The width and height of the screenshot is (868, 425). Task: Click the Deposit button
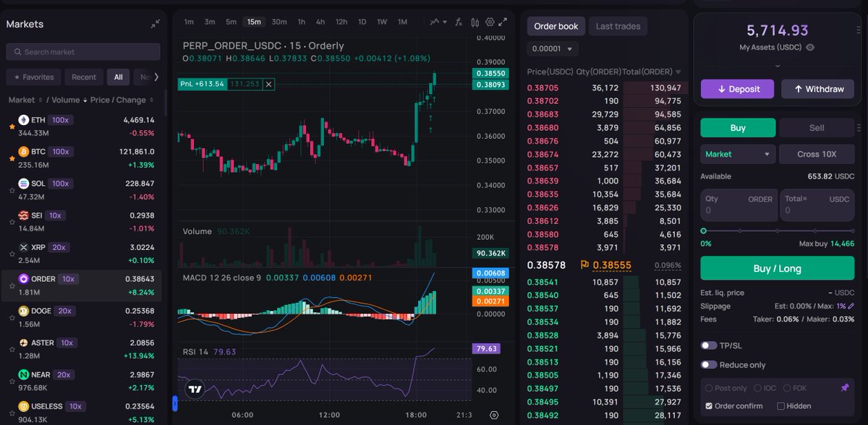pos(739,89)
